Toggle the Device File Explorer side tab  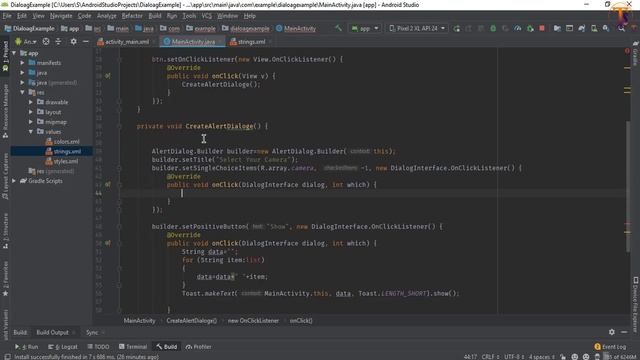[636, 304]
